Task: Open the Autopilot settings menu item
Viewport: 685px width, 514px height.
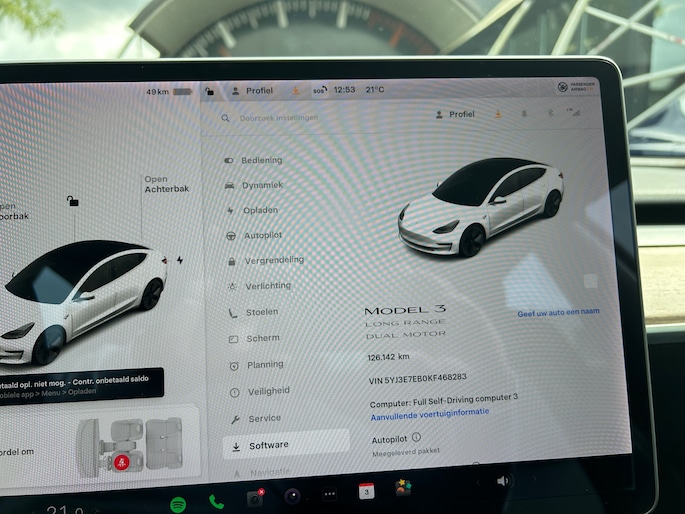Action: click(x=260, y=235)
